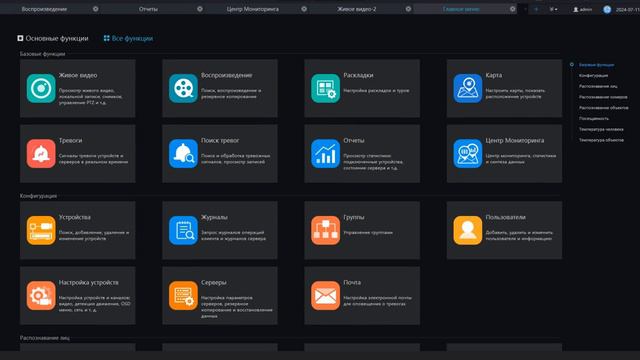Viewport: 640px width, 360px height.
Task: Jump to Посещаемость in side navigation
Action: 594,118
